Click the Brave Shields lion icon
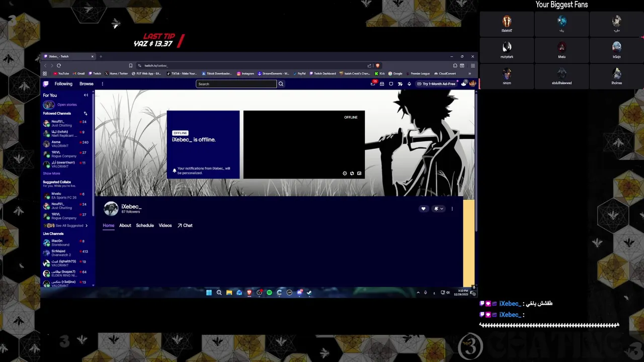The width and height of the screenshot is (644, 362). point(377,65)
